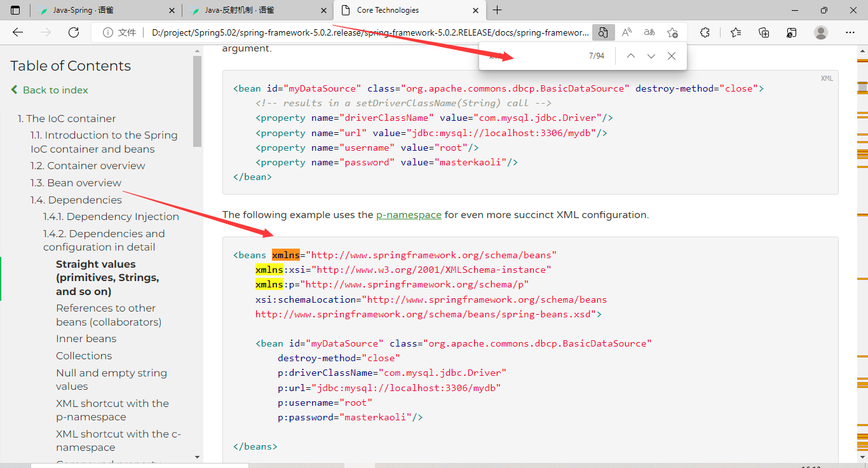
Task: Select the Core Technologies tab
Action: click(x=409, y=10)
